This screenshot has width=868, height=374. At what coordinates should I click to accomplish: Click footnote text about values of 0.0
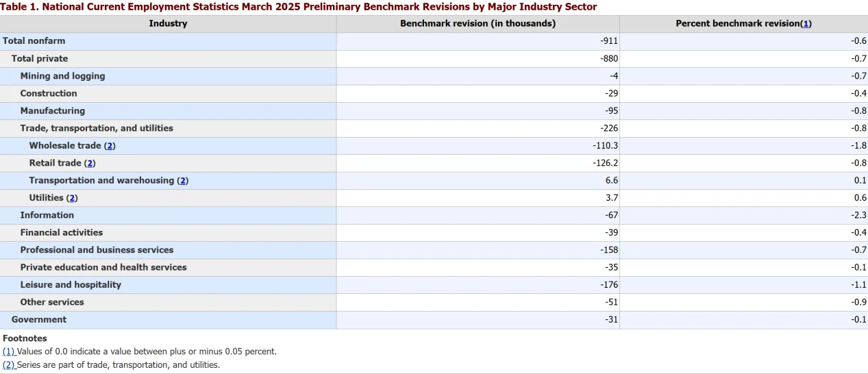click(x=147, y=351)
